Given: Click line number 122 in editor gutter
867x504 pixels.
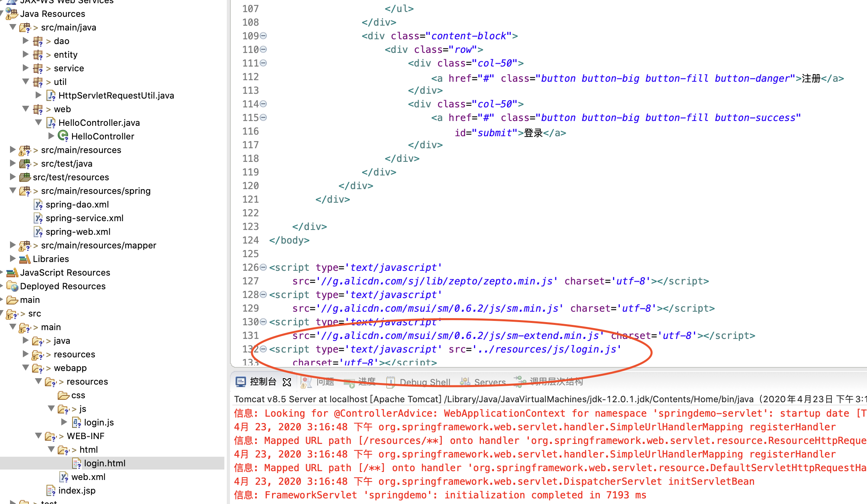Looking at the screenshot, I should coord(250,213).
